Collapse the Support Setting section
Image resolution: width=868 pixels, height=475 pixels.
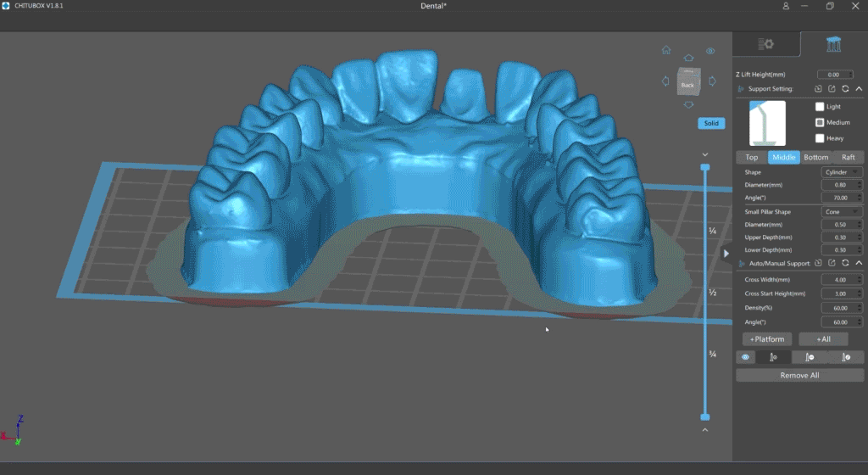click(859, 88)
